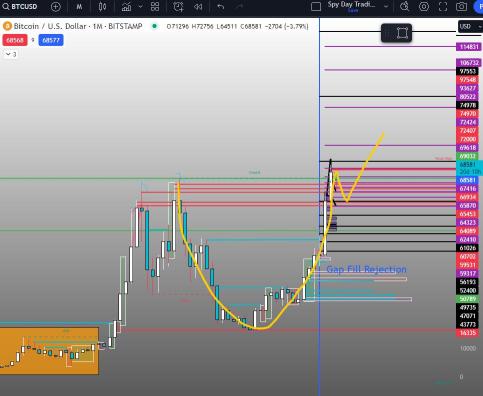Click the compare or add symbol plus icon
The width and height of the screenshot is (483, 396).
click(56, 7)
